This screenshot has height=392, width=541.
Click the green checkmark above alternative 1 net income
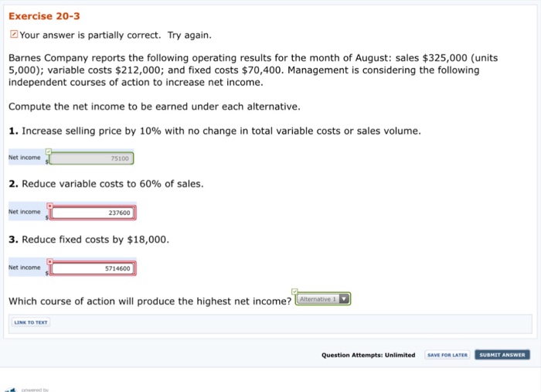pyautogui.click(x=49, y=151)
